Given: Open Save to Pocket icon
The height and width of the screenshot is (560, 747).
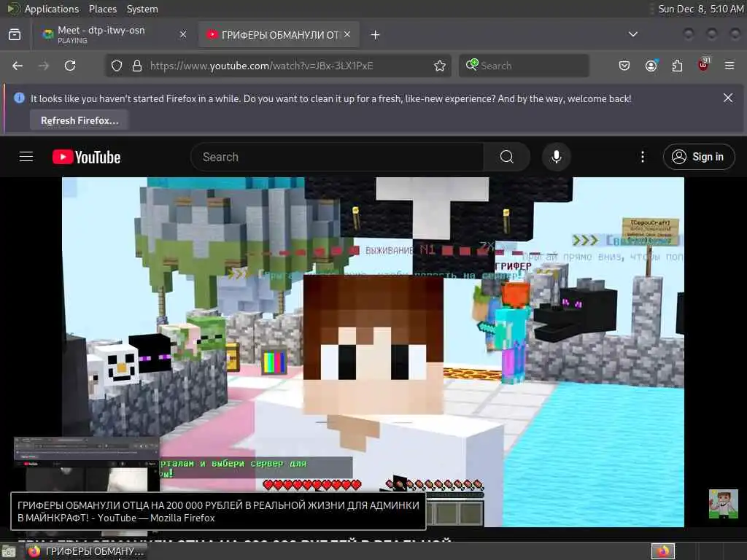Looking at the screenshot, I should tap(624, 66).
